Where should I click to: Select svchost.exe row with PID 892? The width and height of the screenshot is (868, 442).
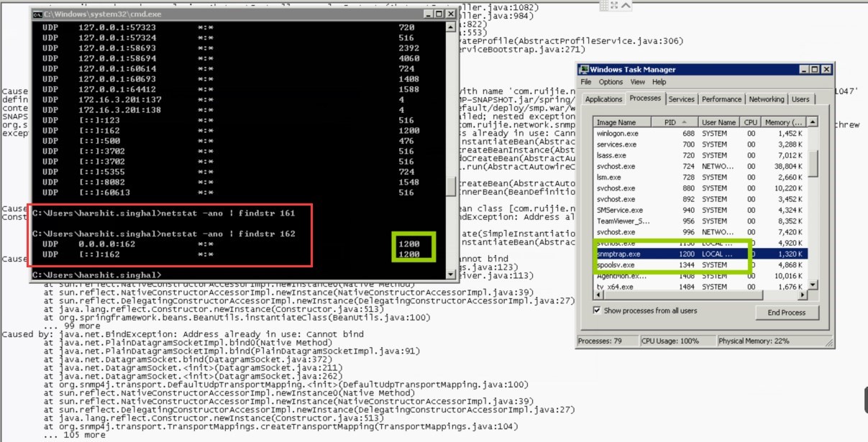[x=700, y=199]
